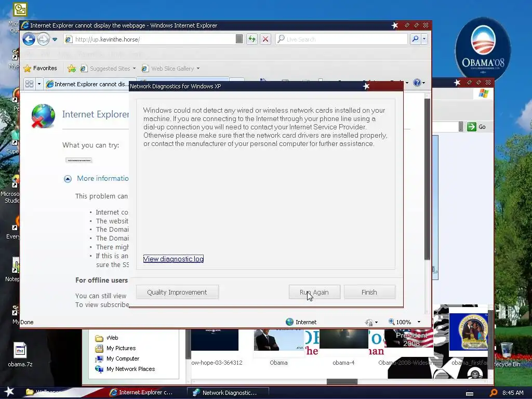Select the obama_firstfa thumbnail with presidential seal
Screen dimensions: 532x399
tap(469, 332)
